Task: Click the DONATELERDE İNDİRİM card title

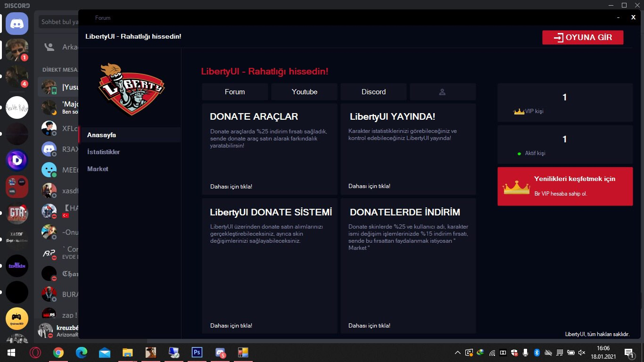Action: [x=405, y=212]
